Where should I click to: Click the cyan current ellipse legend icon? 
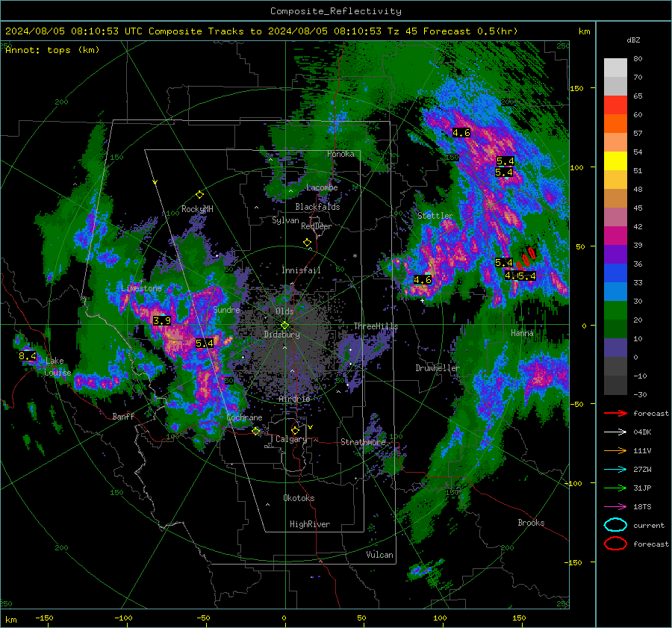coord(615,525)
